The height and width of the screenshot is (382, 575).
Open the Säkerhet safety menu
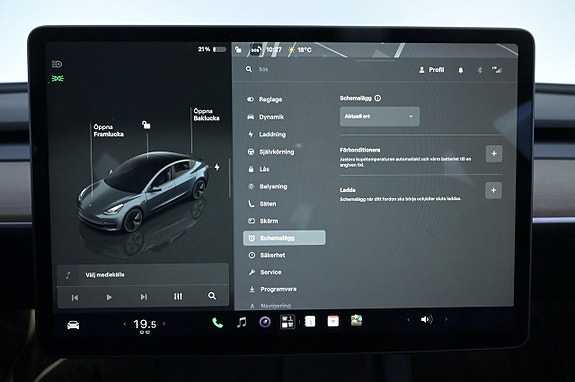[267, 255]
